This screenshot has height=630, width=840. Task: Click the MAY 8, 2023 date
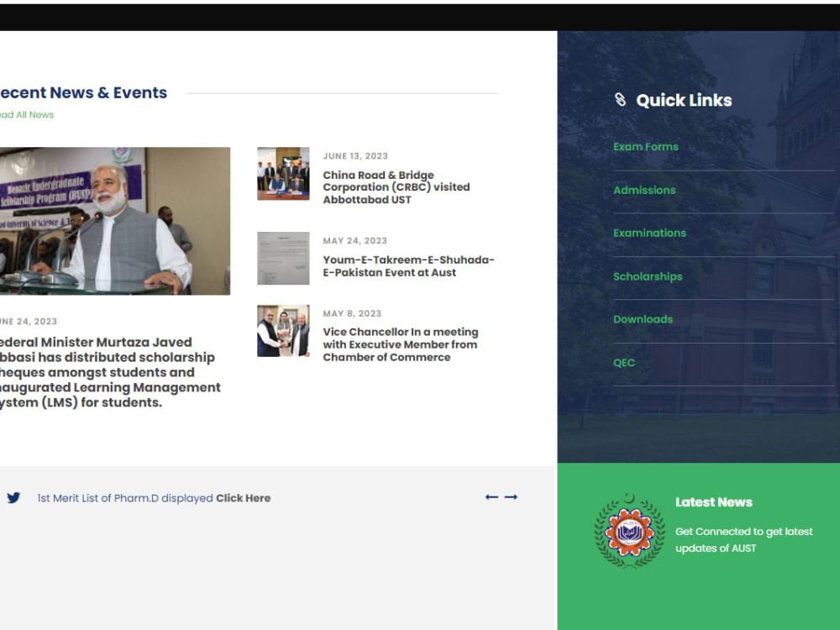pos(352,313)
